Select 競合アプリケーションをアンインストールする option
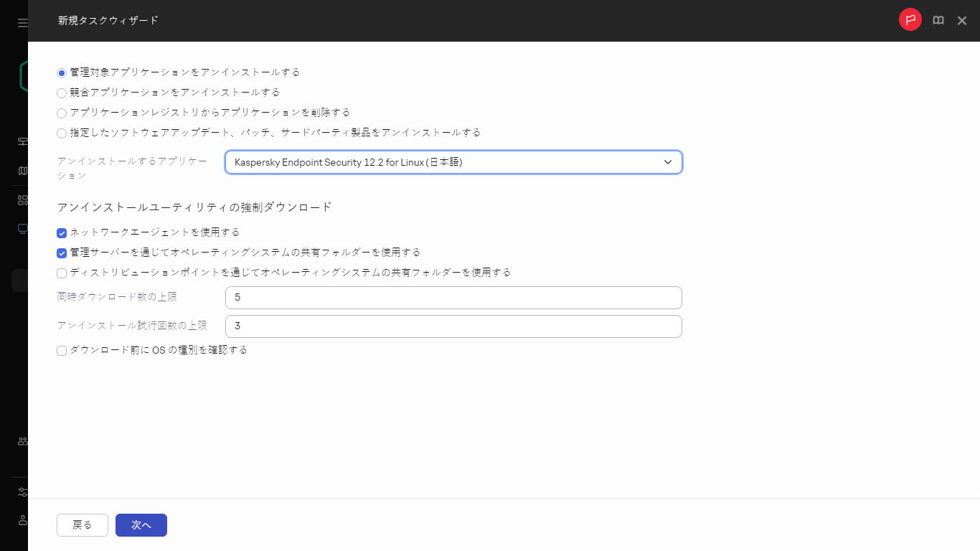The height and width of the screenshot is (551, 980). [61, 93]
